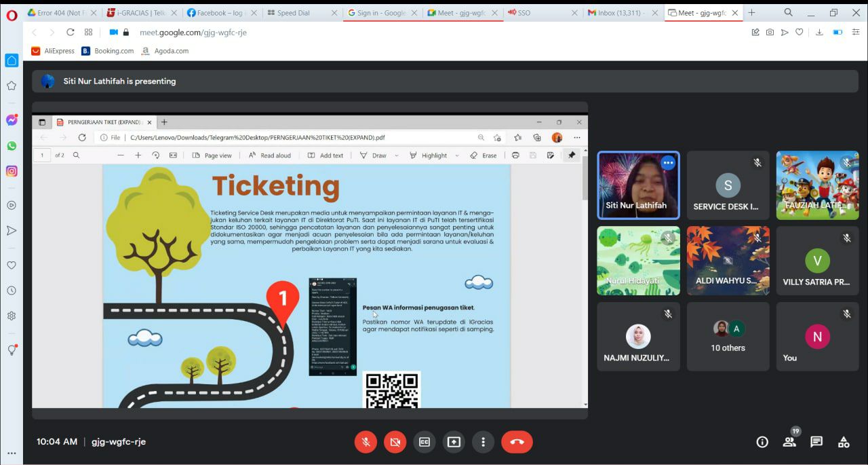Open the three-dot more options menu
The image size is (868, 465).
[483, 442]
